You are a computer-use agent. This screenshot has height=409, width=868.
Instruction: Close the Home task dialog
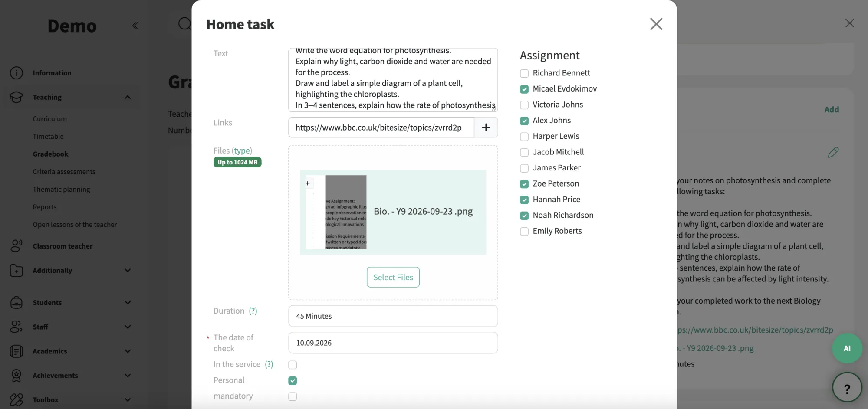tap(656, 24)
